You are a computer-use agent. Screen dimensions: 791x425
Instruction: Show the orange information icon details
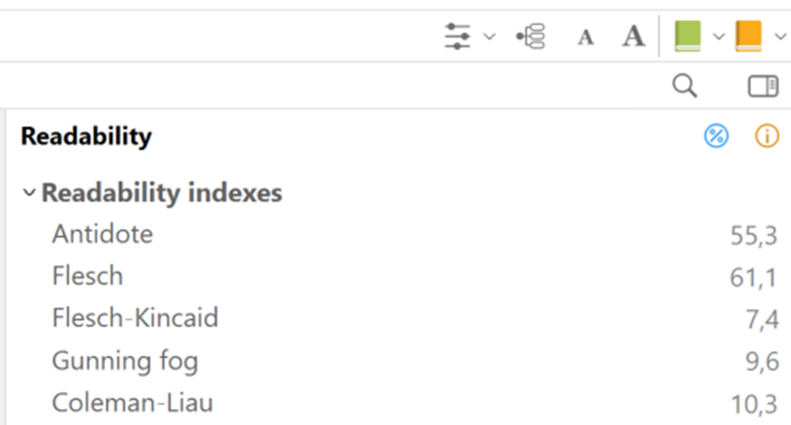pos(767,137)
